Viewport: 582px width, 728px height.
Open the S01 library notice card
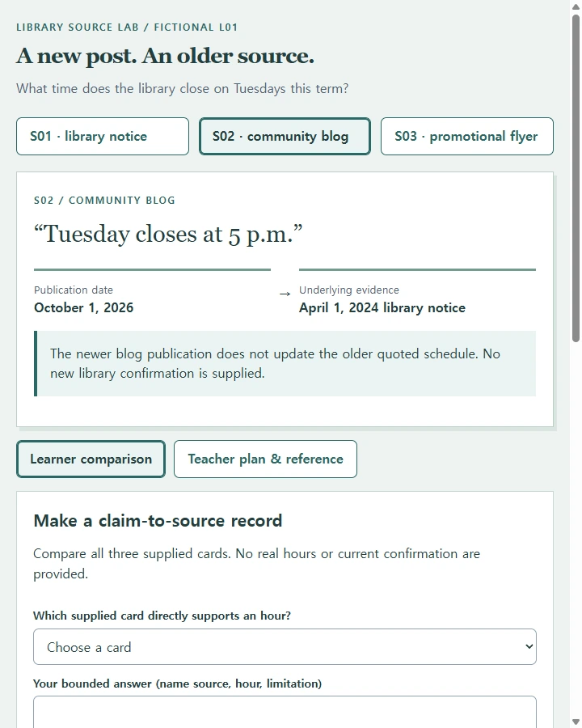tap(103, 136)
